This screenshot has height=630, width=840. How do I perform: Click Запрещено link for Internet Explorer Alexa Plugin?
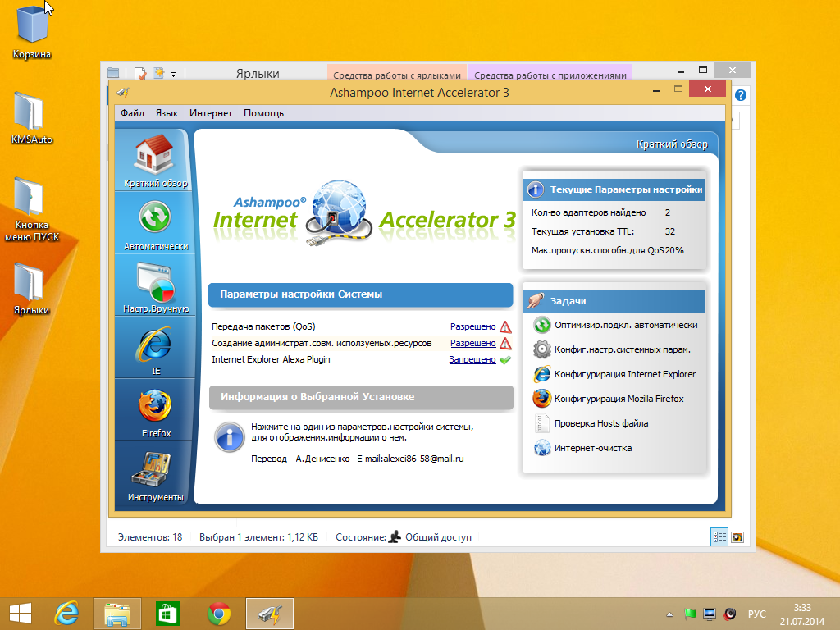(x=472, y=359)
